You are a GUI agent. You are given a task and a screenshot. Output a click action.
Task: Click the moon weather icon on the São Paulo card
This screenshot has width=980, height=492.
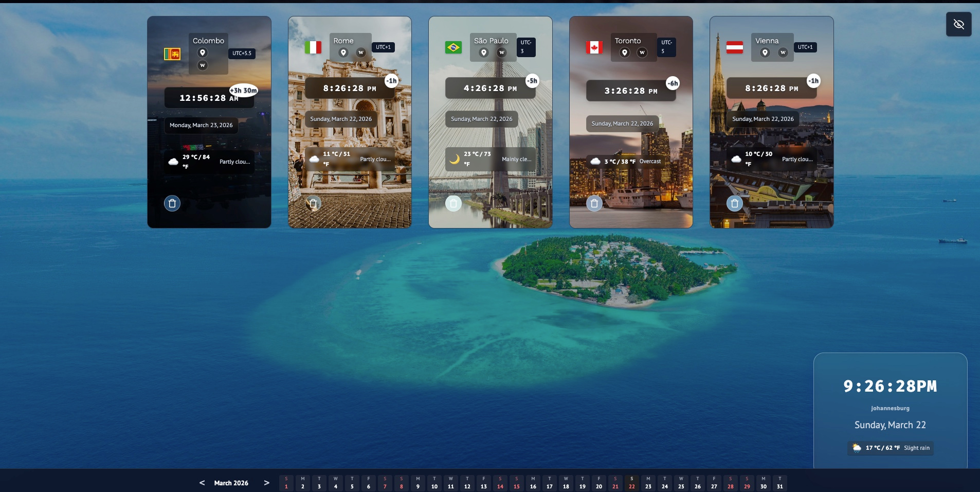pyautogui.click(x=455, y=159)
